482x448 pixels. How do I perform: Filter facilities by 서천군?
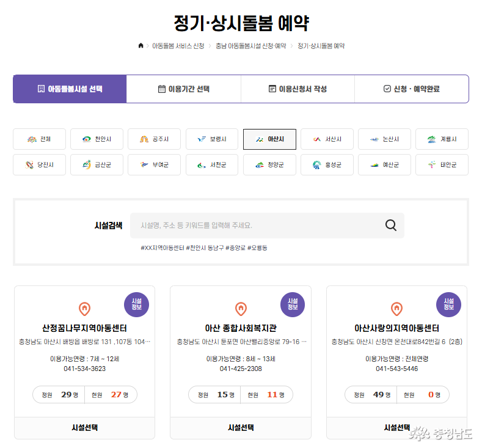pos(212,165)
